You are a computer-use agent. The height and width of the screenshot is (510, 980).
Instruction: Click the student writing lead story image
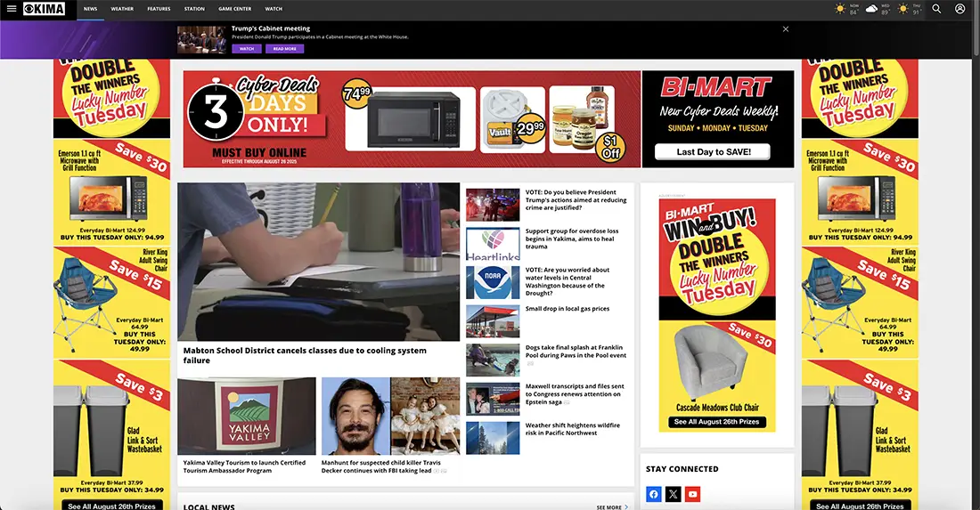tap(319, 262)
